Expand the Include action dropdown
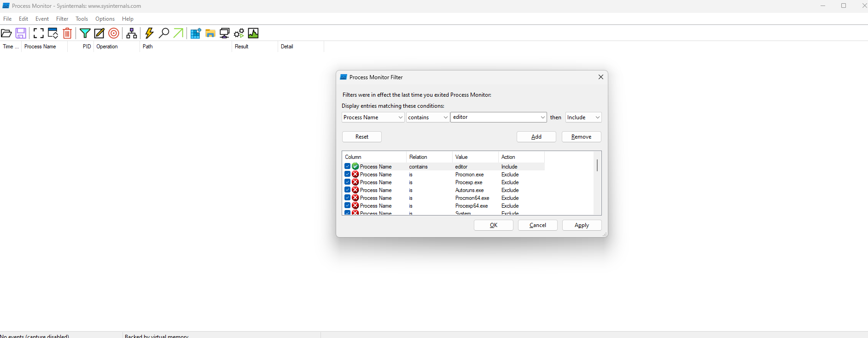The image size is (868, 338). click(597, 117)
